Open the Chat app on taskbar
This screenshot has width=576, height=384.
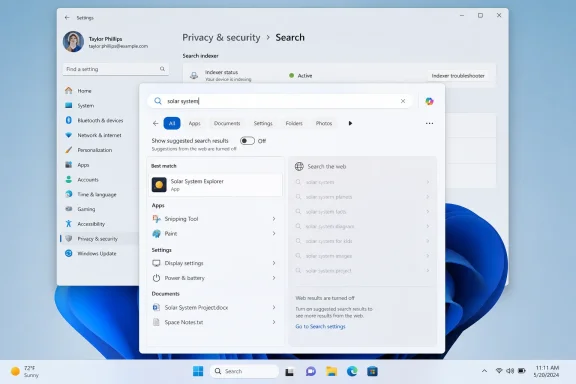pyautogui.click(x=311, y=372)
